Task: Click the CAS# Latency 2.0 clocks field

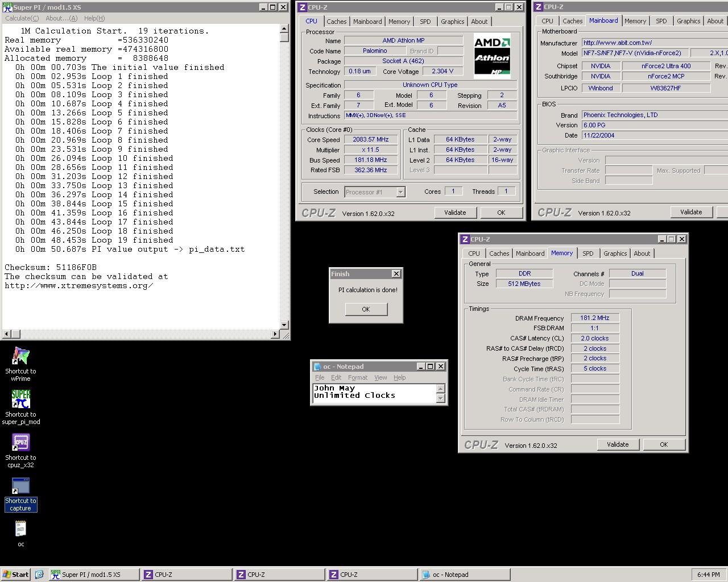Action: [595, 339]
